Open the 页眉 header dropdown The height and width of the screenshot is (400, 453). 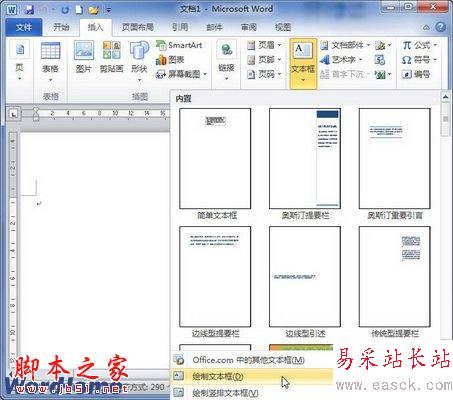point(265,45)
